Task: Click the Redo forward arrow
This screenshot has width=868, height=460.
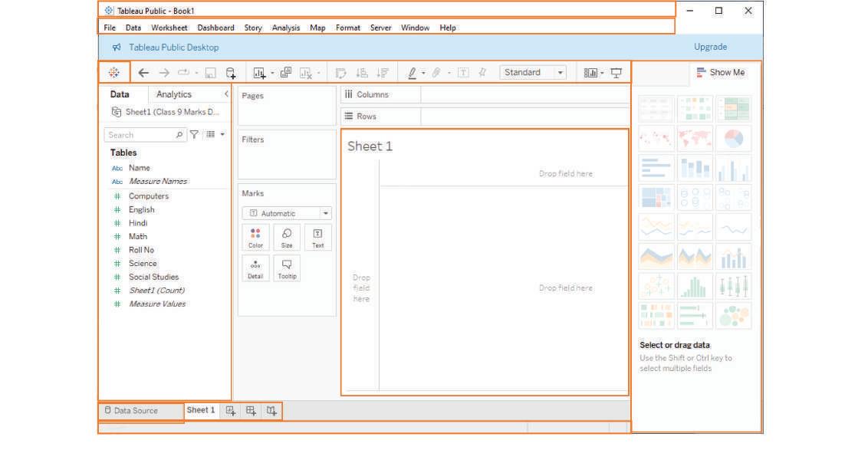Action: tap(164, 73)
